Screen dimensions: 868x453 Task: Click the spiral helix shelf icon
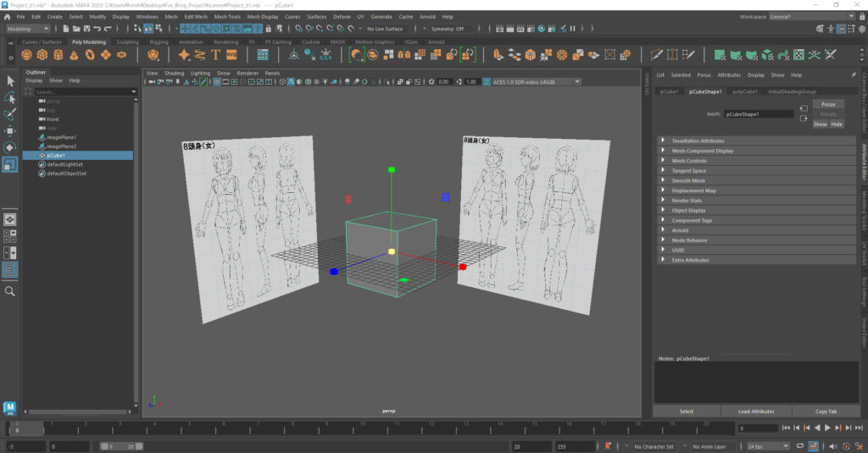click(x=200, y=55)
